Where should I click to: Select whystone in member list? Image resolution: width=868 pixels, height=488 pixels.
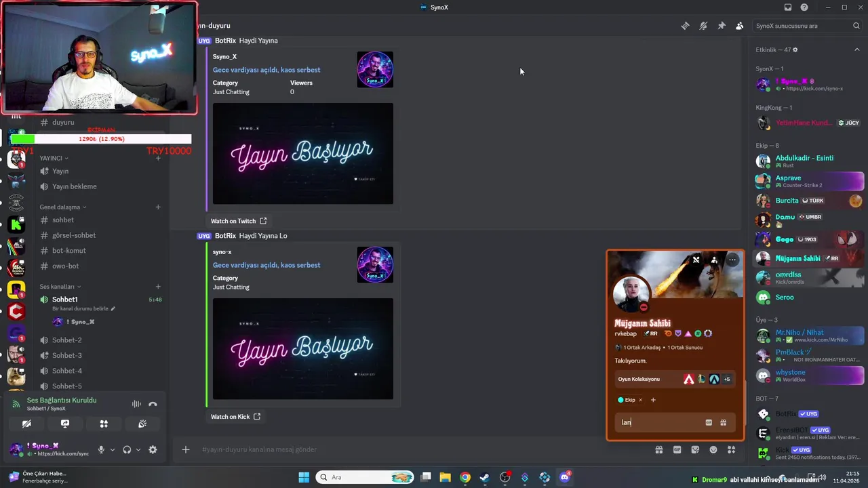[x=809, y=375]
